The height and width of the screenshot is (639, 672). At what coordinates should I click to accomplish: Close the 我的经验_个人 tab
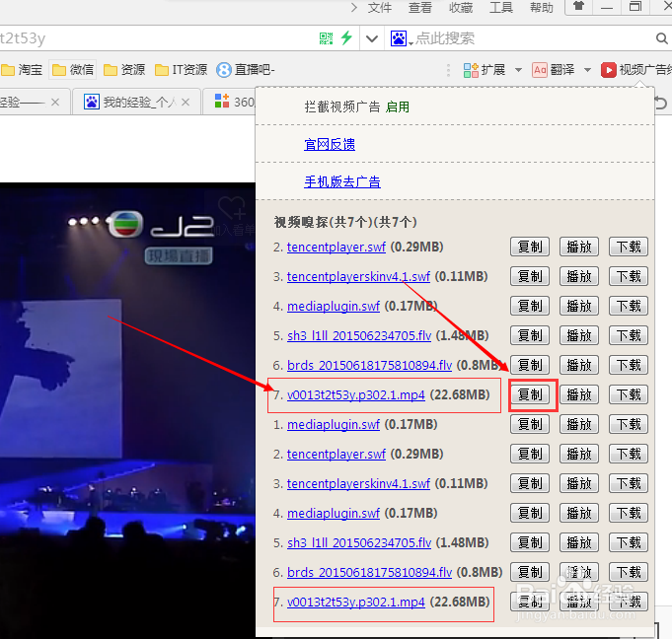(x=186, y=102)
